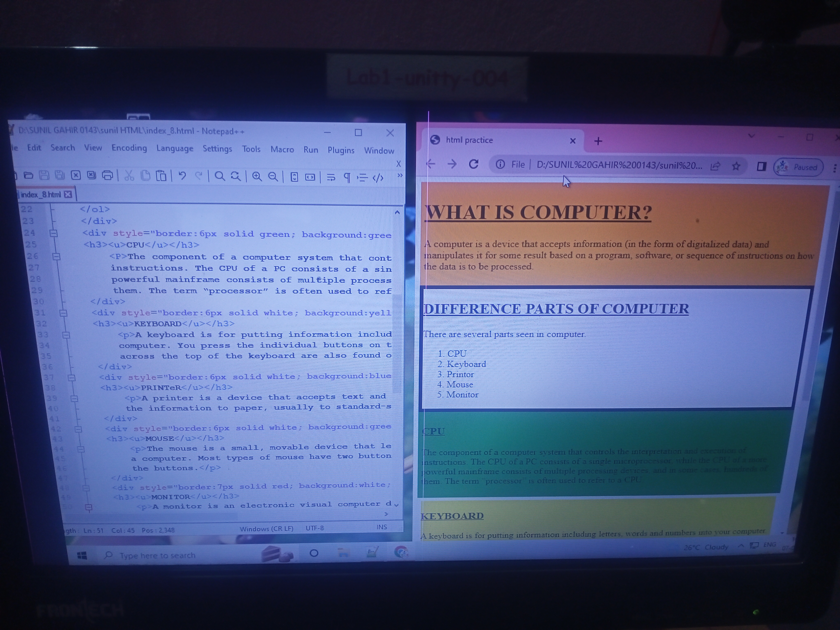Screen dimensions: 840x630
Task: Open the Encoding menu
Action: 129,148
